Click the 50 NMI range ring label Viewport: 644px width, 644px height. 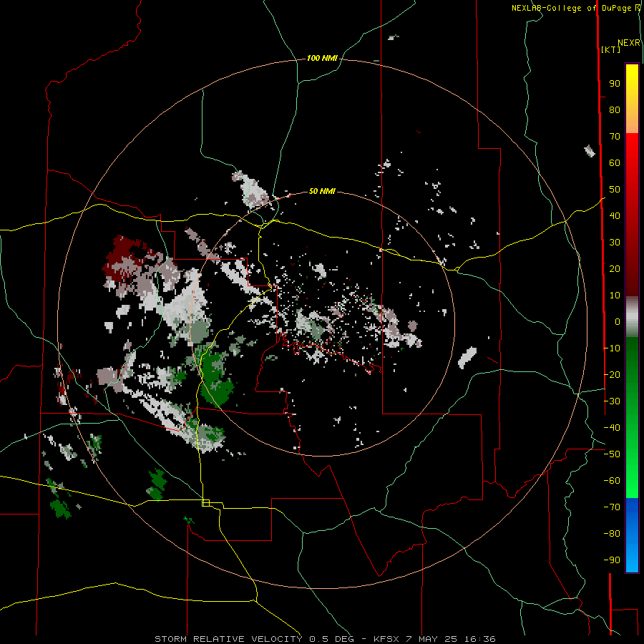pos(322,191)
